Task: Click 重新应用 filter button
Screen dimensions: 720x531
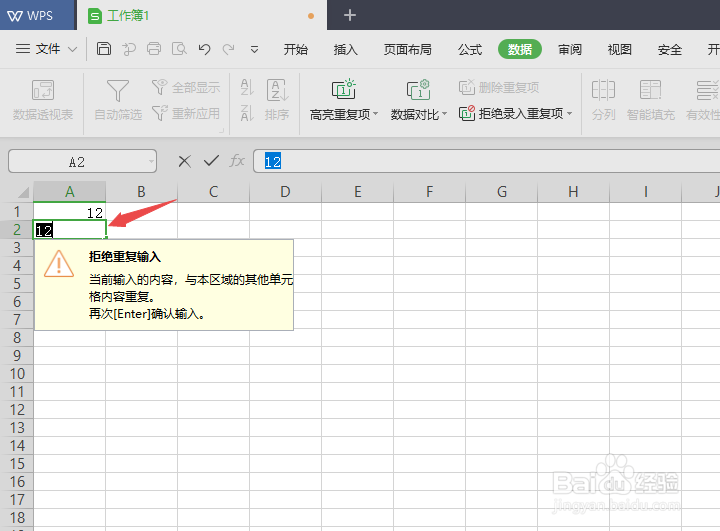Action: (x=186, y=113)
